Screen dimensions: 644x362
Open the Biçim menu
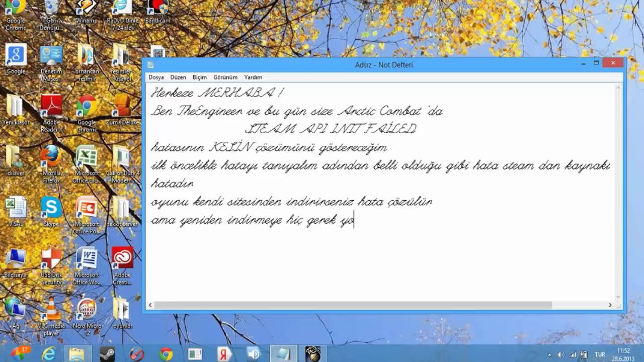pos(200,77)
